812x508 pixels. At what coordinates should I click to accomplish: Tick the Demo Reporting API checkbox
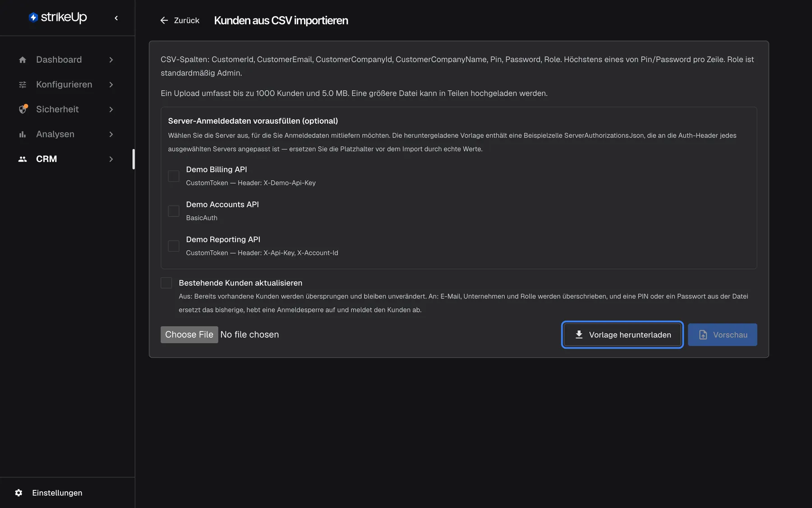[174, 246]
